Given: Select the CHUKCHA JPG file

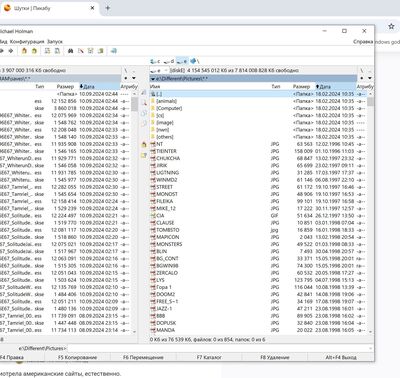Looking at the screenshot, I should [168, 158].
